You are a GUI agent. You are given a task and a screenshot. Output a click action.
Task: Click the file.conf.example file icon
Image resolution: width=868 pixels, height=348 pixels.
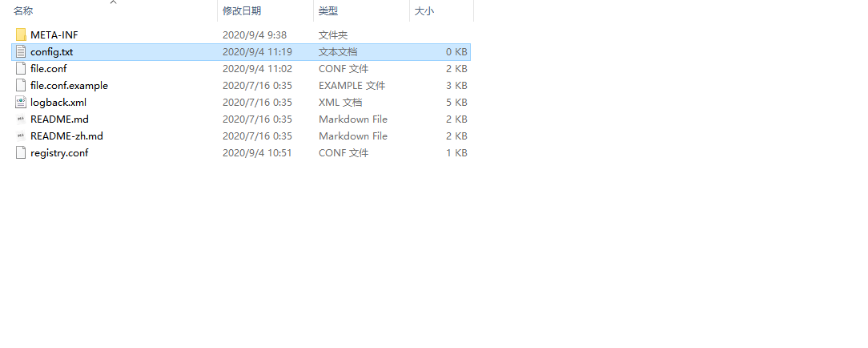tap(21, 85)
